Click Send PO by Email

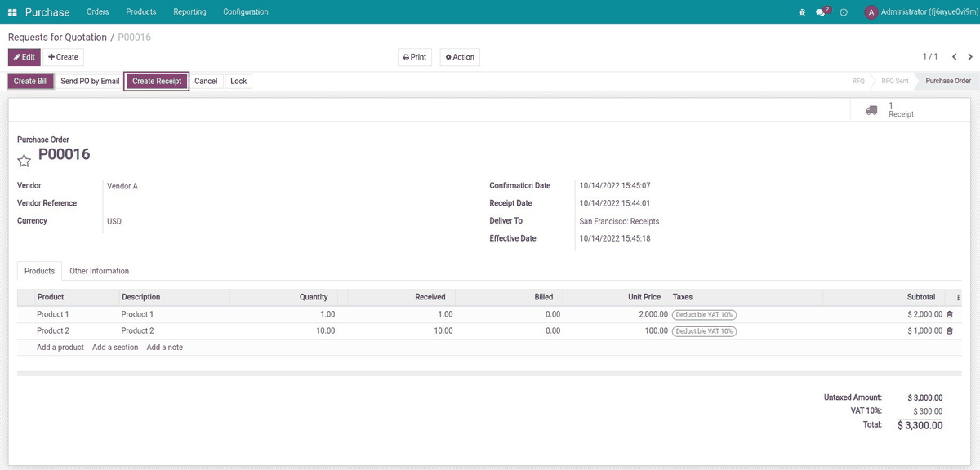(90, 81)
